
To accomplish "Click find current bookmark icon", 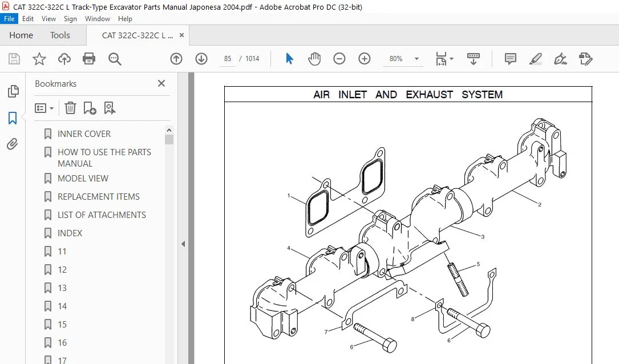I will 110,108.
